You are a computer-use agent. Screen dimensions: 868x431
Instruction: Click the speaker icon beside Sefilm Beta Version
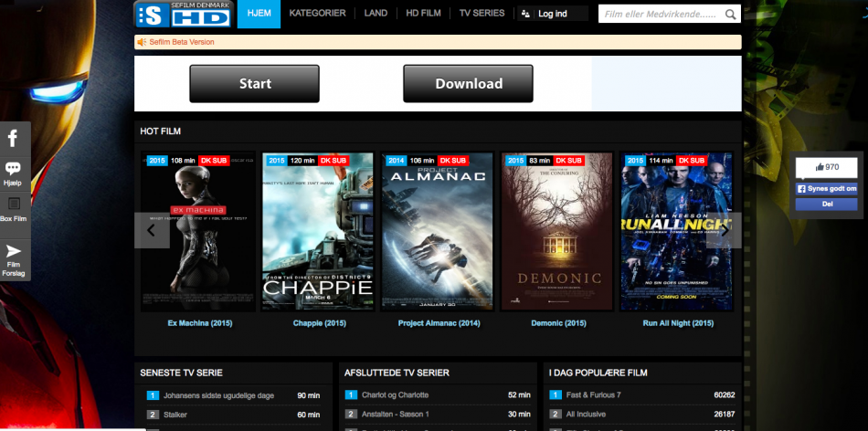[142, 42]
